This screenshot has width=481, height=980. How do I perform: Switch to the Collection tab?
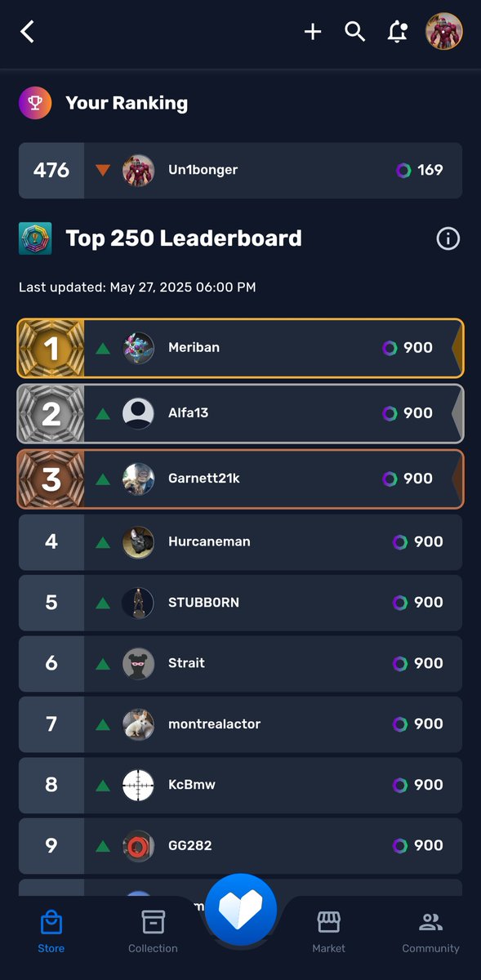(x=153, y=932)
